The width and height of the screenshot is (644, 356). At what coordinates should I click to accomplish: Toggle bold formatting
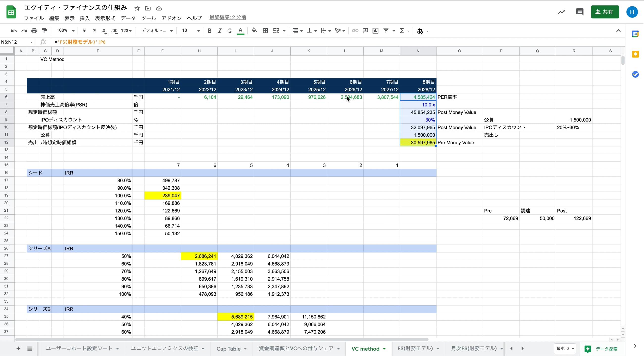pos(209,31)
